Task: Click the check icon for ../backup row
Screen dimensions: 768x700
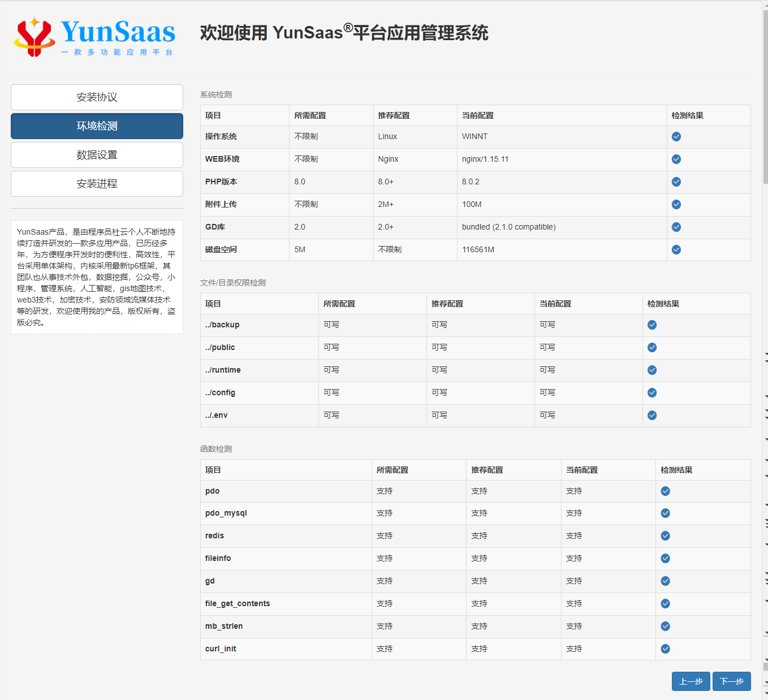Action: [651, 325]
